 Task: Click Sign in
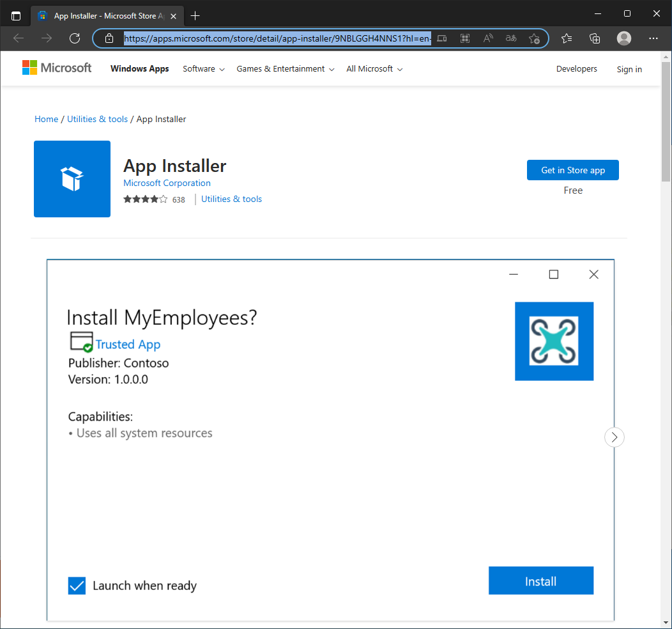[x=629, y=70]
